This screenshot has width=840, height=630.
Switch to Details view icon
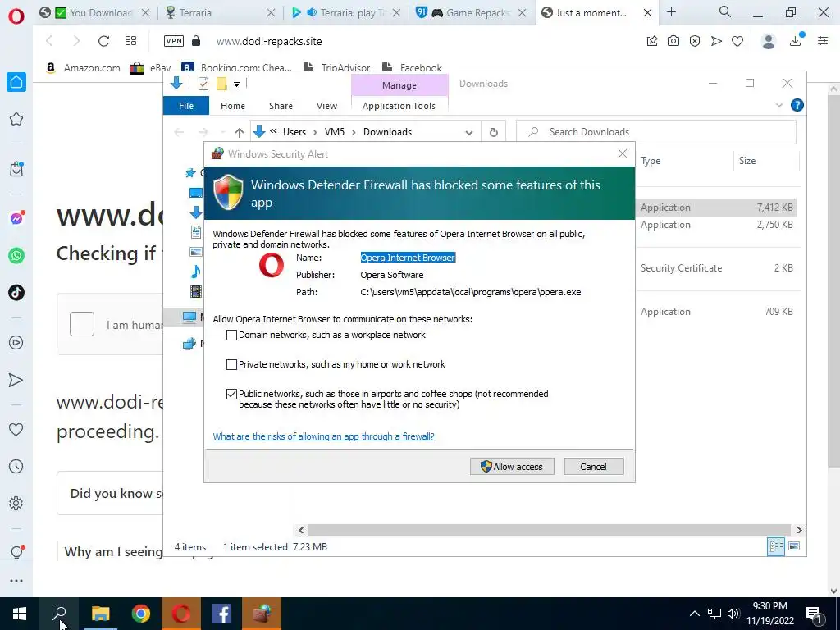coord(776,546)
